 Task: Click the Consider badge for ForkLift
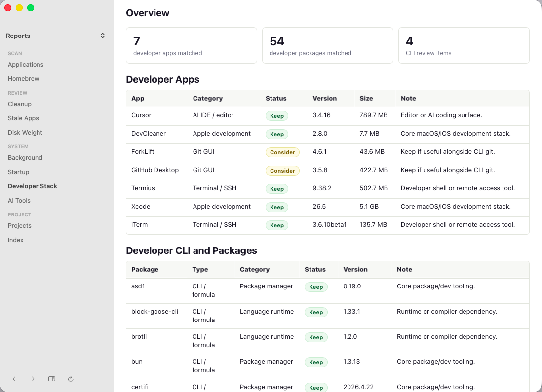(x=282, y=152)
